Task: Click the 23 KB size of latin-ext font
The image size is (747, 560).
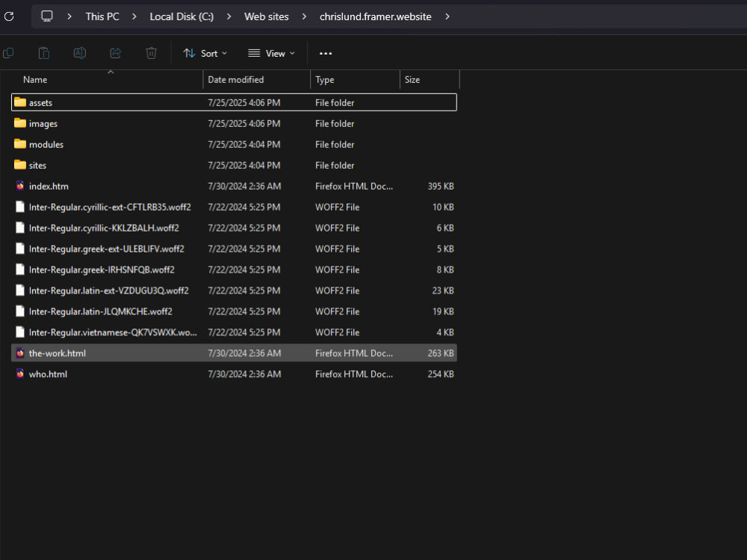Action: coord(443,290)
